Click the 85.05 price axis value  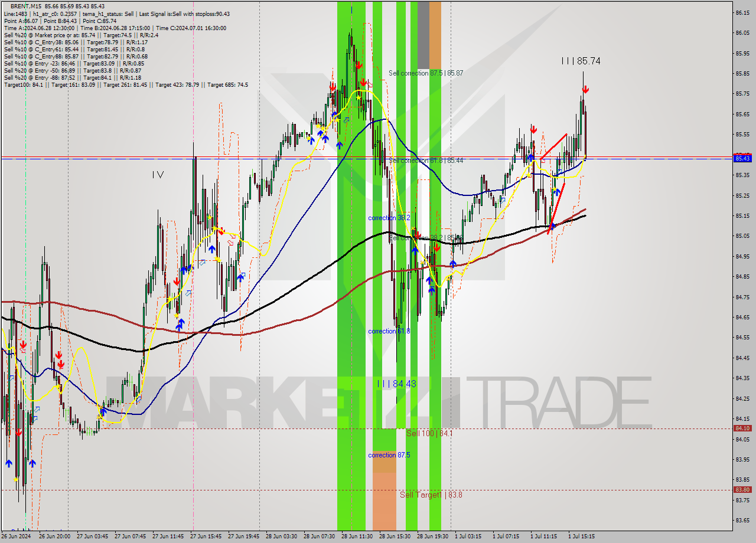point(742,236)
